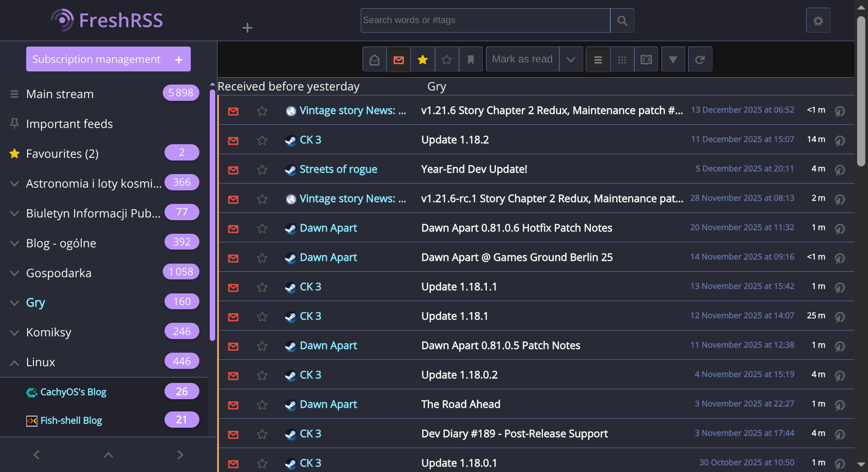This screenshot has width=868, height=472.
Task: Switch to reader view
Action: click(x=646, y=59)
